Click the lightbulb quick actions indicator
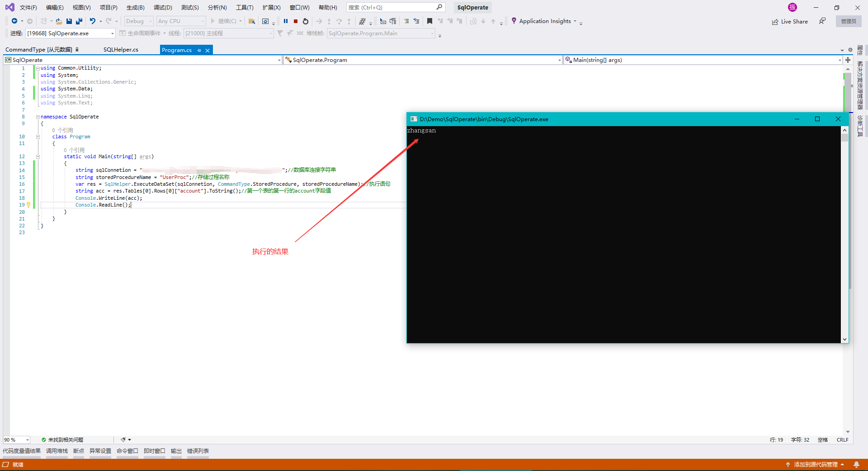 click(x=28, y=205)
